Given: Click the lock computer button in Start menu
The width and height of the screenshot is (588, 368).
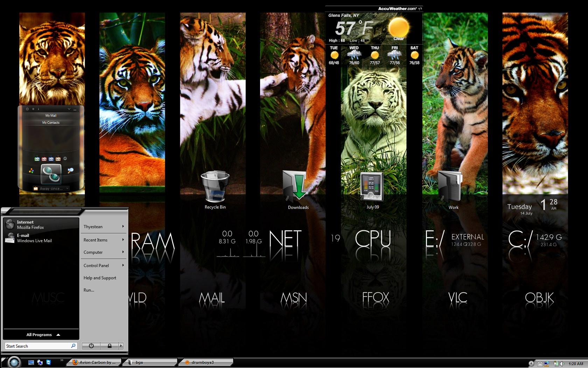Looking at the screenshot, I should 110,346.
